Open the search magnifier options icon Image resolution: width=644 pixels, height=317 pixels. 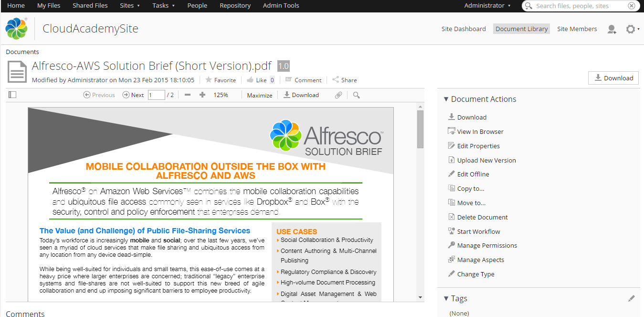(x=528, y=6)
